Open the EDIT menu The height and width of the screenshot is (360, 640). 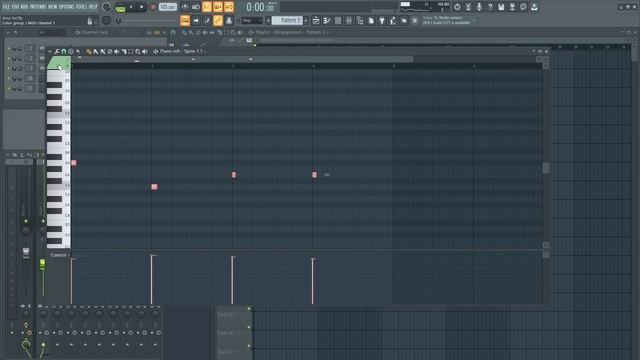[16, 7]
